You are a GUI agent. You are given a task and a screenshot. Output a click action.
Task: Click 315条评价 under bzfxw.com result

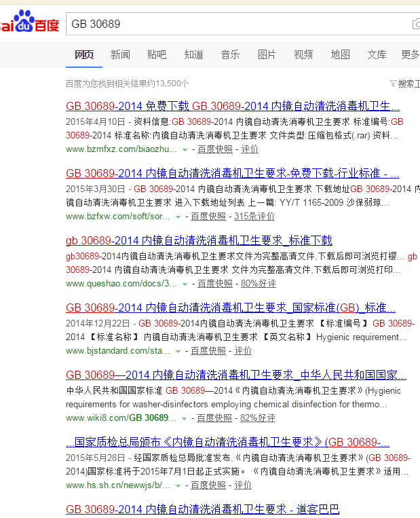(254, 217)
